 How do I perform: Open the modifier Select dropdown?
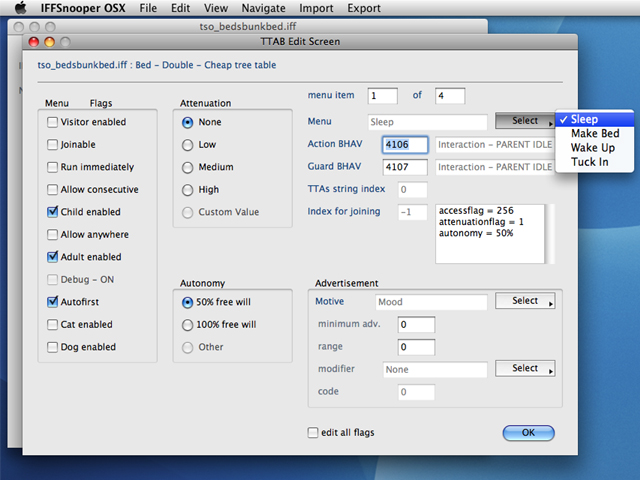pos(525,368)
